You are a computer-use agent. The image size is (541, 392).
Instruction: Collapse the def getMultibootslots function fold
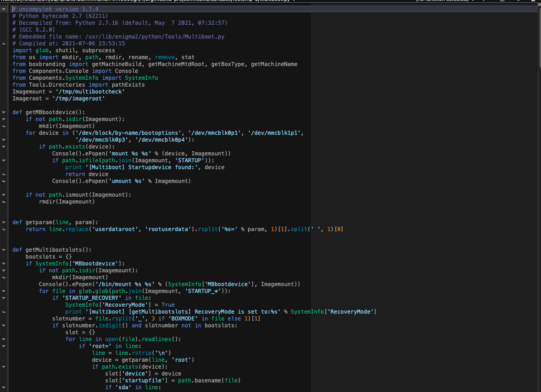tap(4, 250)
